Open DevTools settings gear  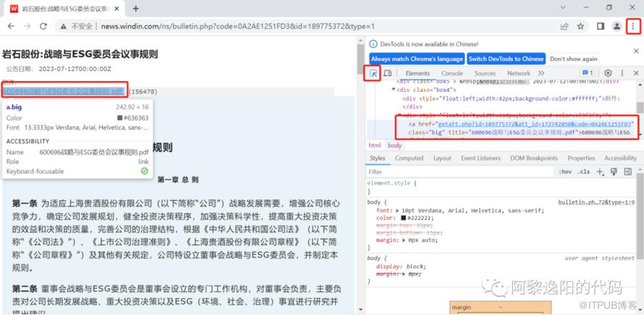608,73
